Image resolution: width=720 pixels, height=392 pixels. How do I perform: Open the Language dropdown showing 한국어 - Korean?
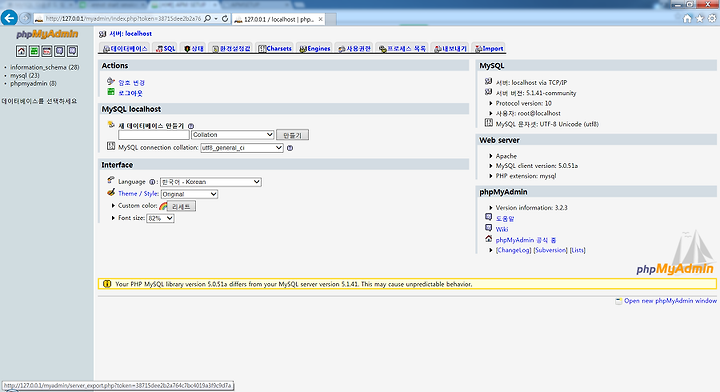tap(211, 182)
